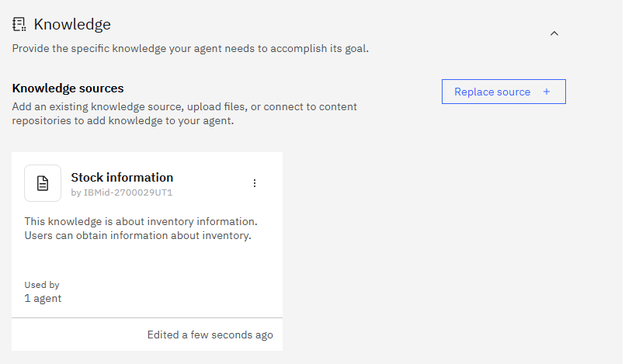Click "Users can obtain information about inventory" line

point(137,235)
